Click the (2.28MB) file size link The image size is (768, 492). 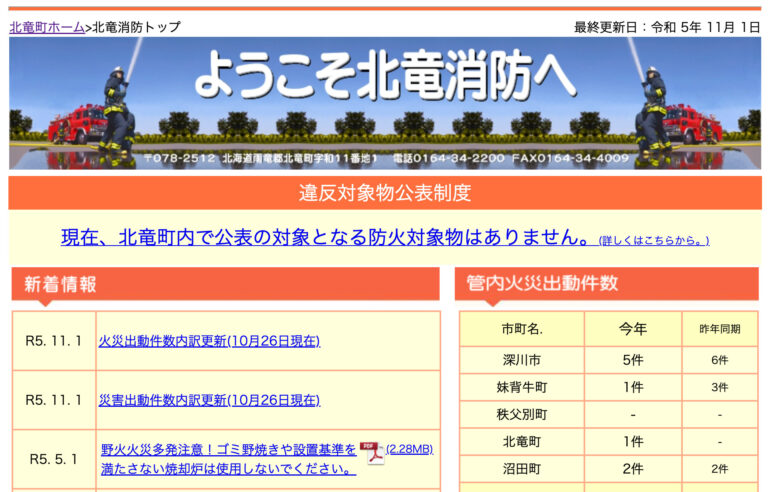410,449
